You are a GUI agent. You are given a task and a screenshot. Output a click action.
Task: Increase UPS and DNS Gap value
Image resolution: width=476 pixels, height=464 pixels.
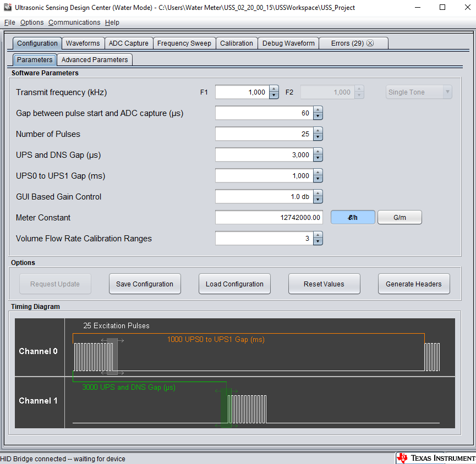[x=318, y=152]
